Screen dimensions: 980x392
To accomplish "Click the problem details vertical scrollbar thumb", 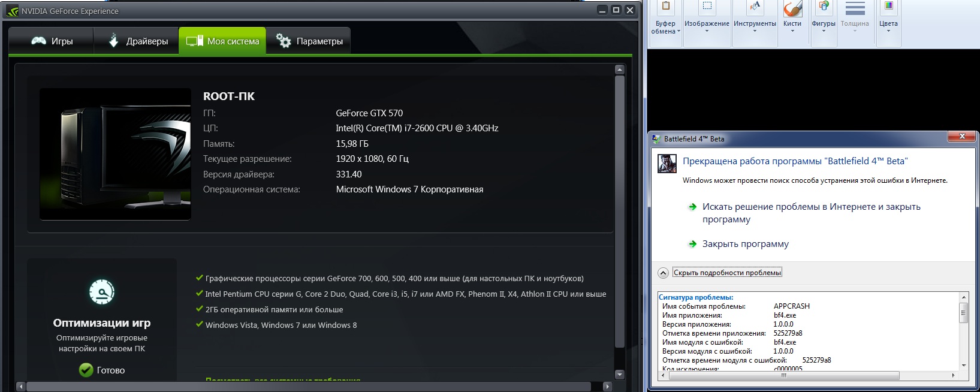I will click(964, 313).
